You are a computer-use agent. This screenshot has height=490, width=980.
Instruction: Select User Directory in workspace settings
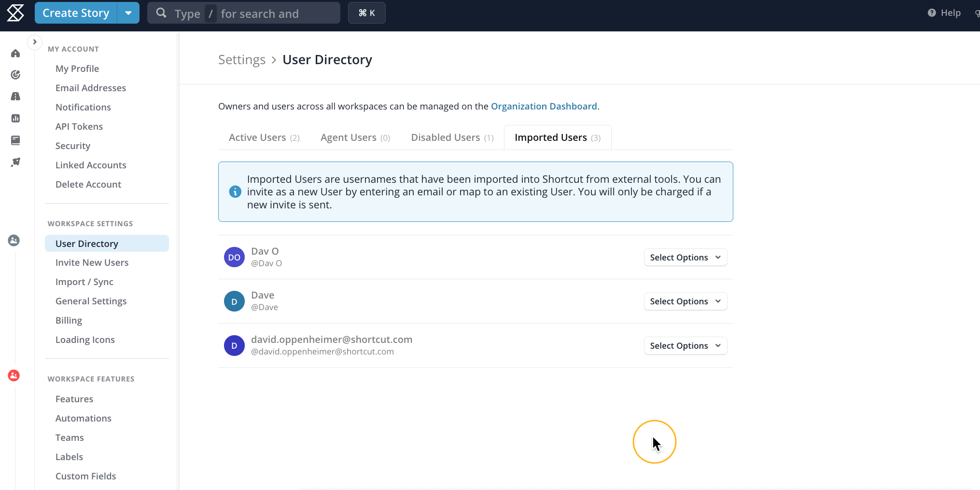pyautogui.click(x=107, y=244)
